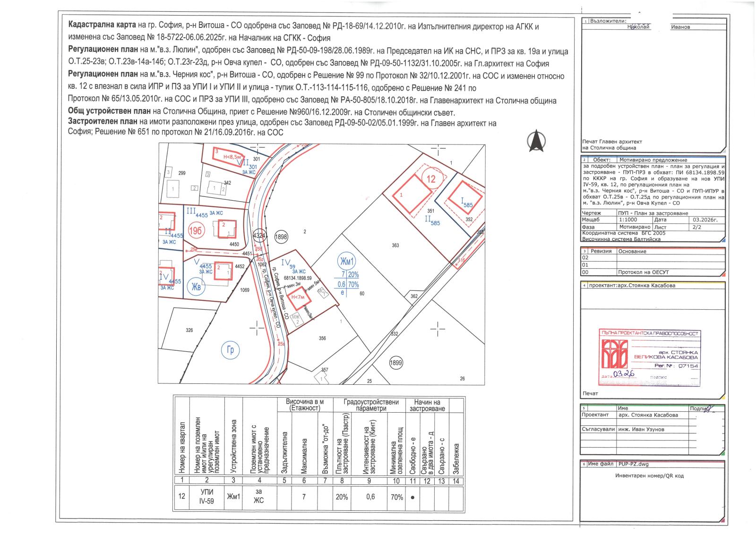This screenshot has height=534, width=756.
Task: Click the blue Жв zone circle
Action: (195, 287)
